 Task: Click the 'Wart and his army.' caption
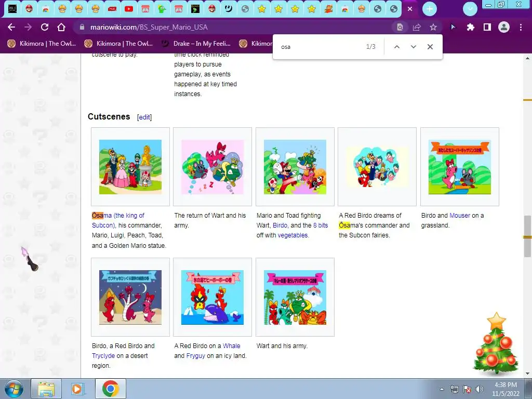click(282, 345)
